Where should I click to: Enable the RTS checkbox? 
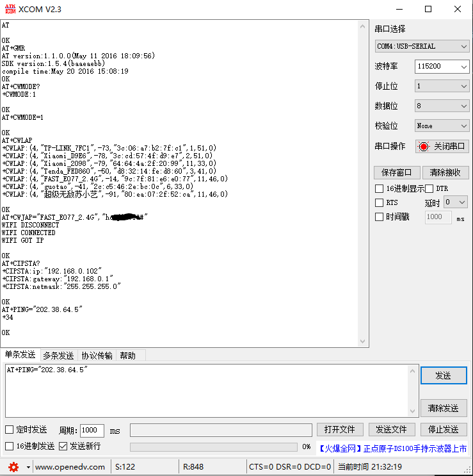pos(379,202)
